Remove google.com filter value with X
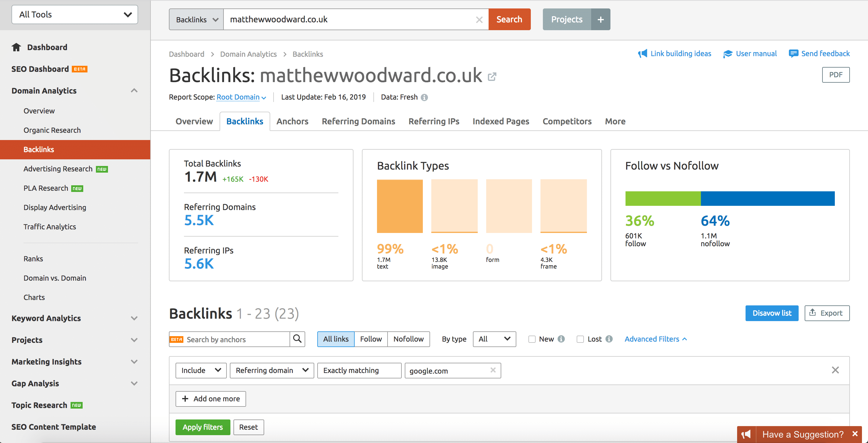 click(x=493, y=370)
